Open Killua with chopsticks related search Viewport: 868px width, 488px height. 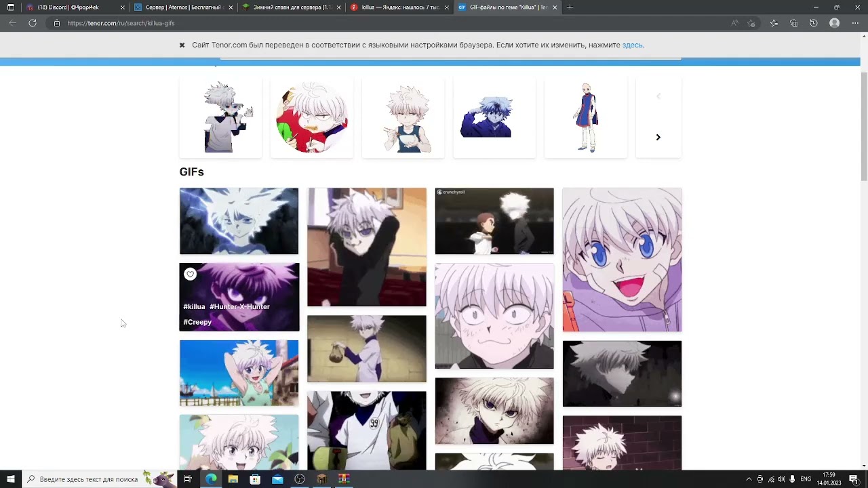(403, 117)
